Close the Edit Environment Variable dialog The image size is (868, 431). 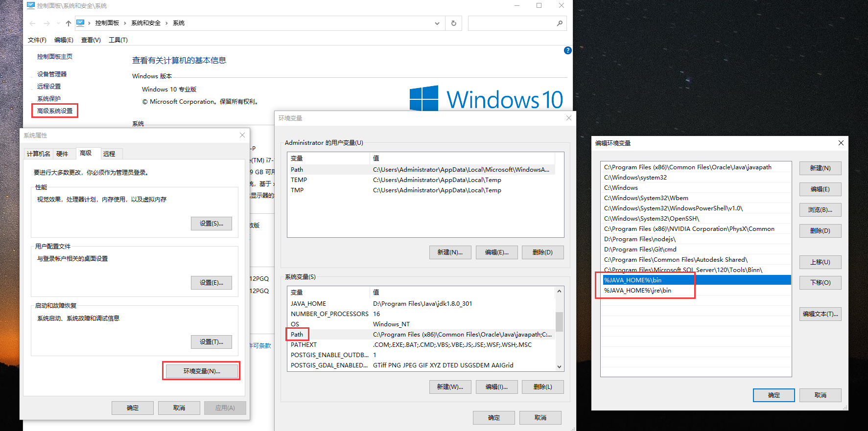point(841,143)
